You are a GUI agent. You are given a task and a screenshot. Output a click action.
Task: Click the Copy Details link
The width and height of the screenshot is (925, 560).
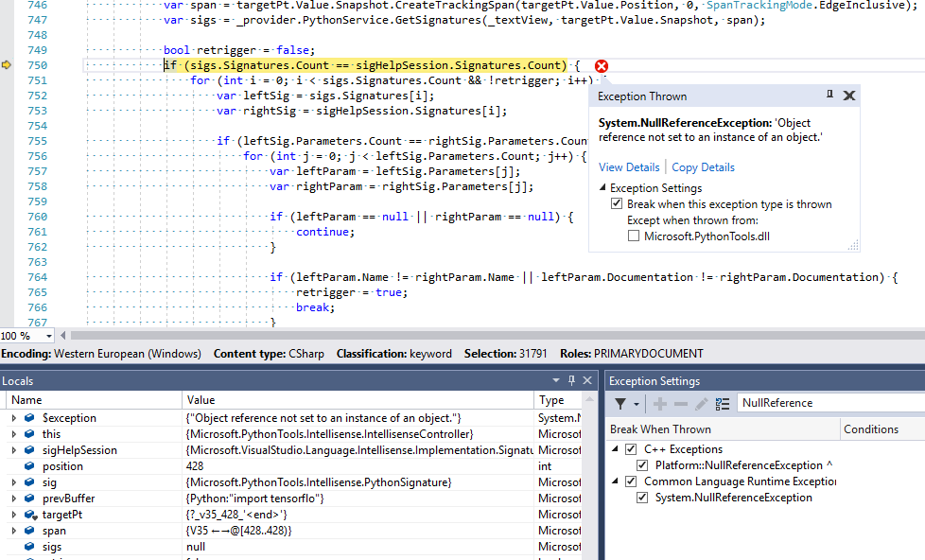tap(703, 166)
